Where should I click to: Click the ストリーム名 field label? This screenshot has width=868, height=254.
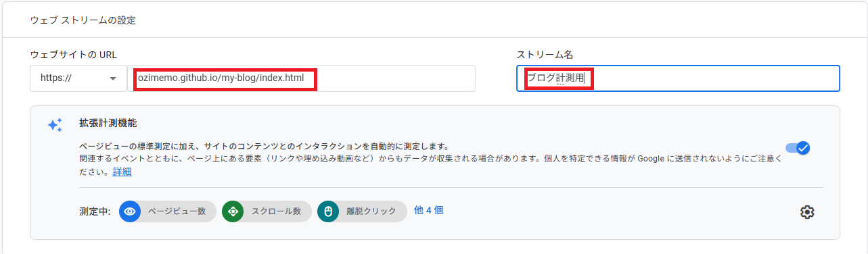(x=545, y=55)
